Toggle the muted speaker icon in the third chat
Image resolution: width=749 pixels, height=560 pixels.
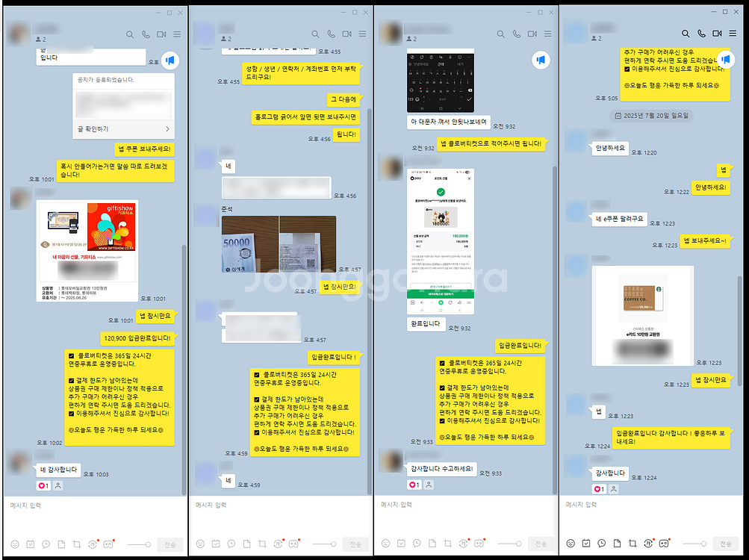[x=541, y=60]
